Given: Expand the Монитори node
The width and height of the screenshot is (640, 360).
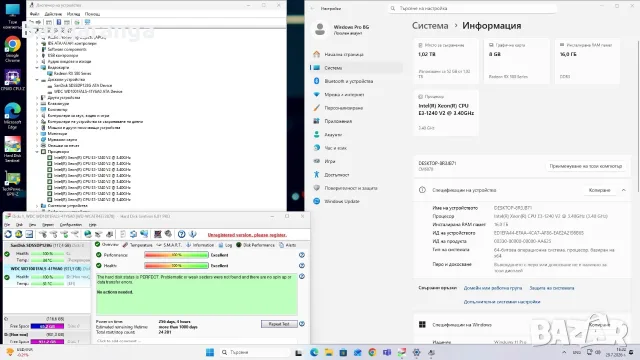Looking at the screenshot, I should point(37,133).
